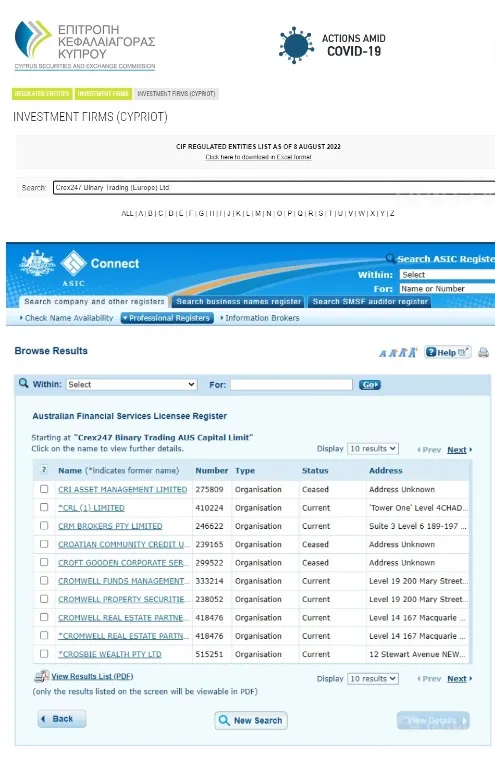Expand the bottom Display 10 results dropdown
The width and height of the screenshot is (495, 759).
373,679
